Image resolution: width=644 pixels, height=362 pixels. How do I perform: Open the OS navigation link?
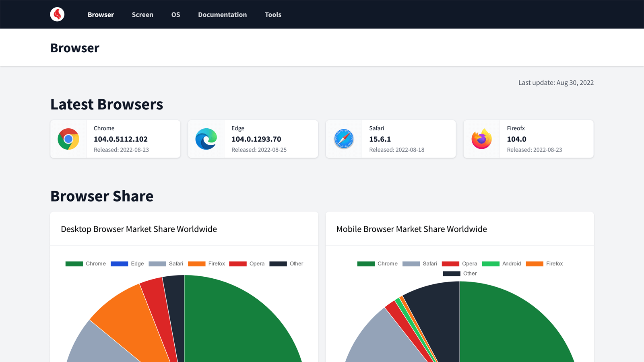point(175,14)
